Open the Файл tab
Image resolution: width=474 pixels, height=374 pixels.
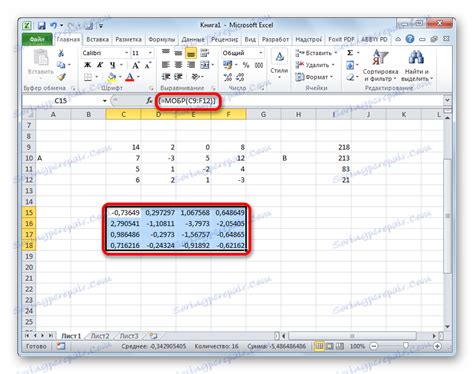tap(37, 39)
